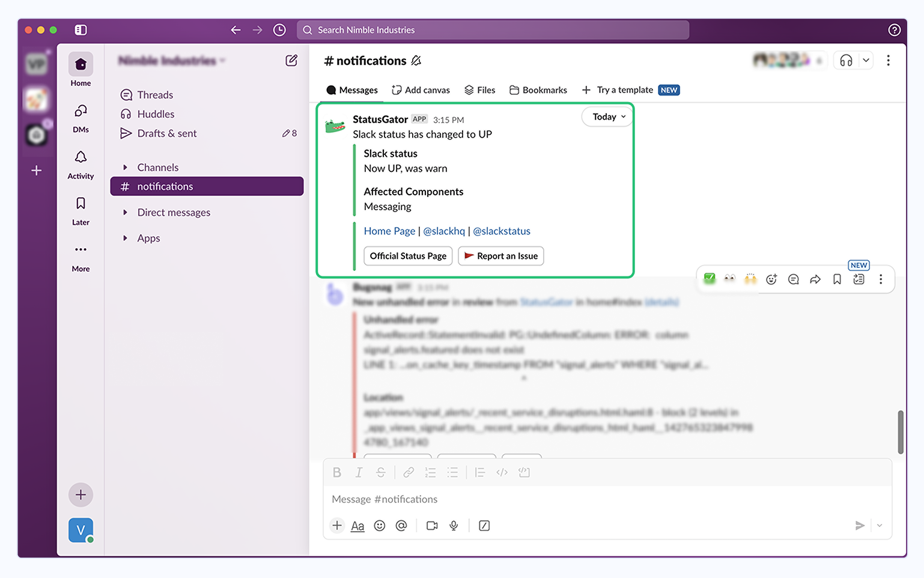This screenshot has height=578, width=924.
Task: Toggle bulleted list formatting
Action: click(x=452, y=472)
